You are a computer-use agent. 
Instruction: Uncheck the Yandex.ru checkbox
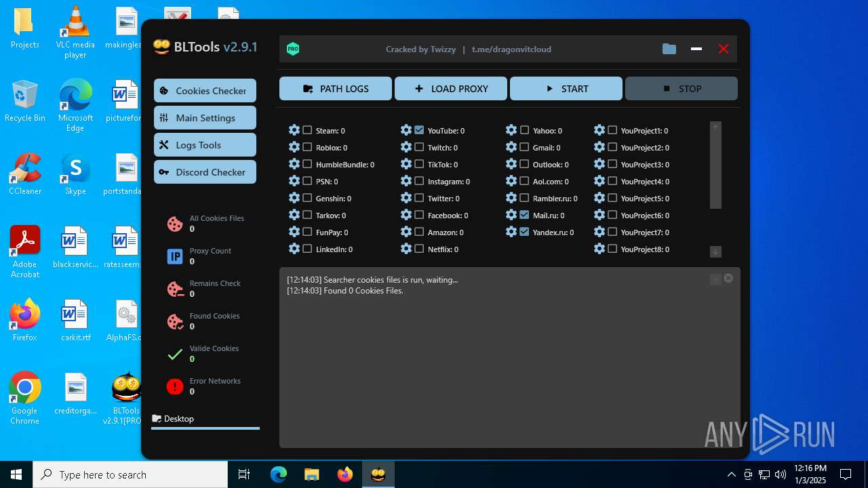[524, 232]
